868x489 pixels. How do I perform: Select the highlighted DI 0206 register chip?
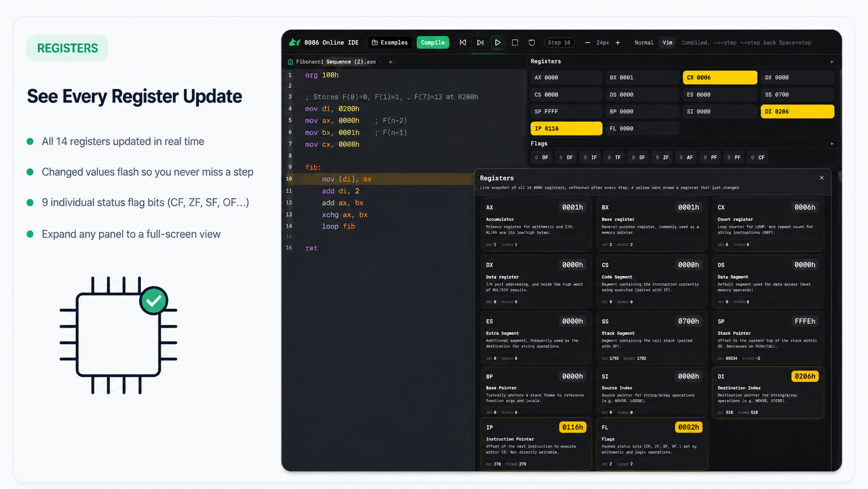(797, 111)
